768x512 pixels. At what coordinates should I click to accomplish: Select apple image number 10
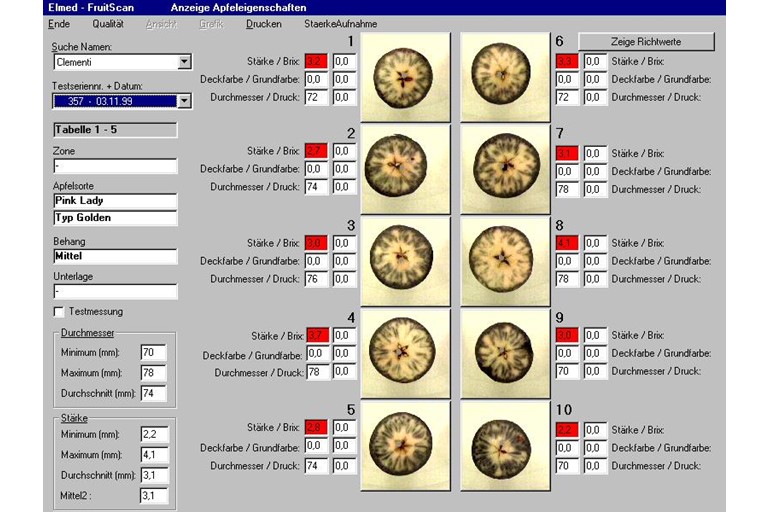pyautogui.click(x=505, y=445)
